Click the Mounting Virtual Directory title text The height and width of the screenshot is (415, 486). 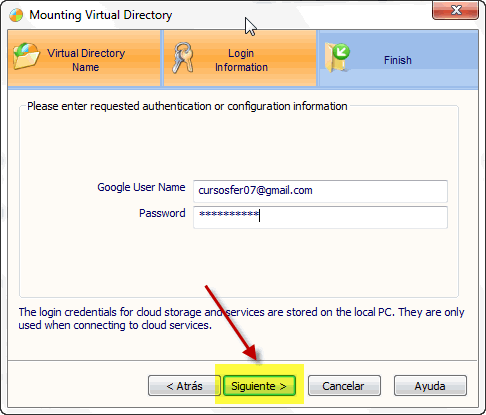(x=101, y=15)
